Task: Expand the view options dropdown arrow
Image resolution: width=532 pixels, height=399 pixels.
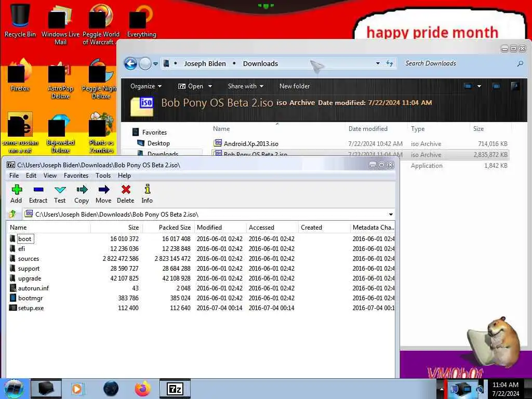Action: click(x=479, y=86)
